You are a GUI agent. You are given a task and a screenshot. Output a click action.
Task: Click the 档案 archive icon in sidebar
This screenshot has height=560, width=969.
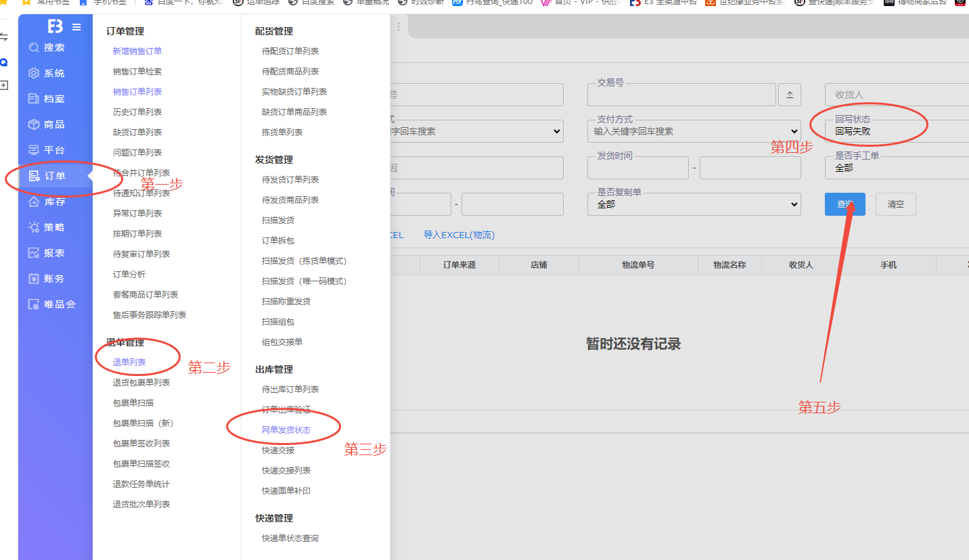click(34, 99)
